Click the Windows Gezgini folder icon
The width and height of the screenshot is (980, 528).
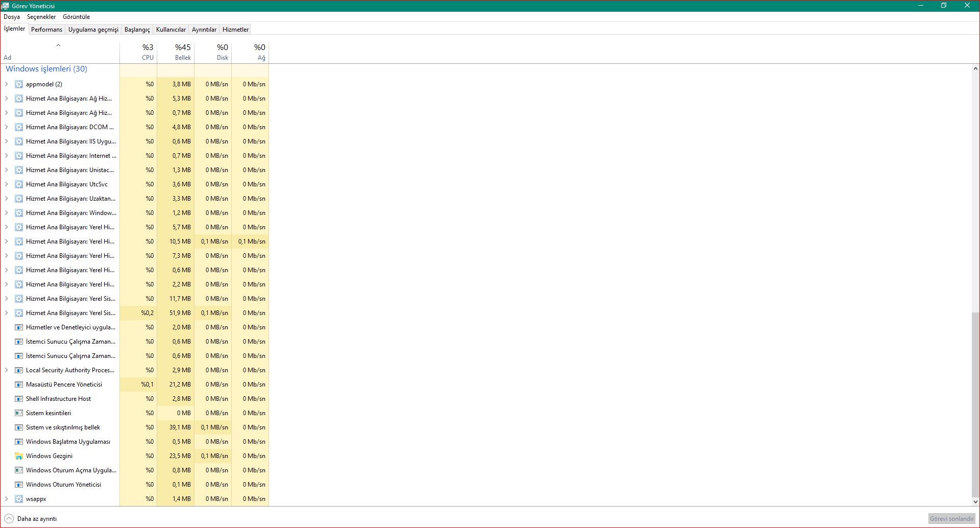[x=19, y=456]
